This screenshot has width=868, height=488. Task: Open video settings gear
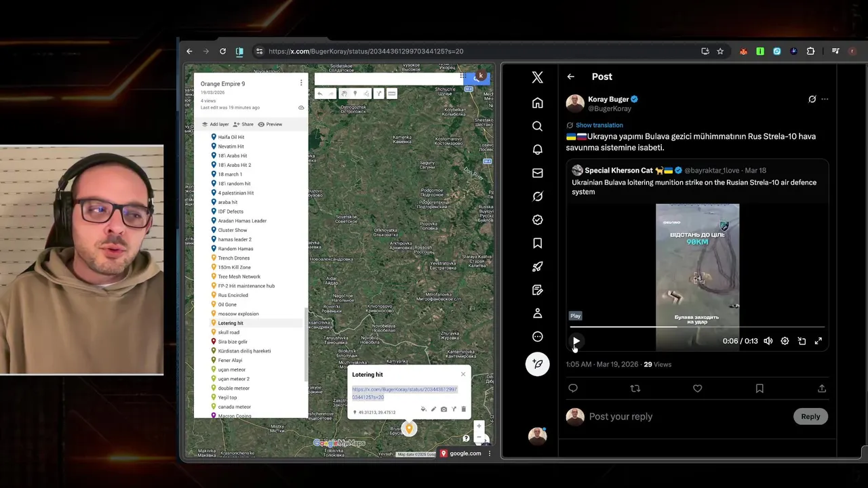(785, 341)
